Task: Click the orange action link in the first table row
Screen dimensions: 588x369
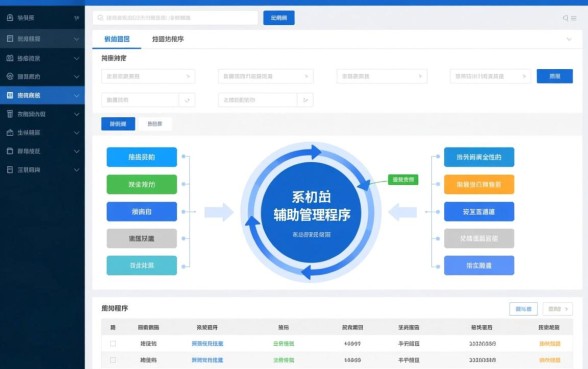Action: [550, 344]
